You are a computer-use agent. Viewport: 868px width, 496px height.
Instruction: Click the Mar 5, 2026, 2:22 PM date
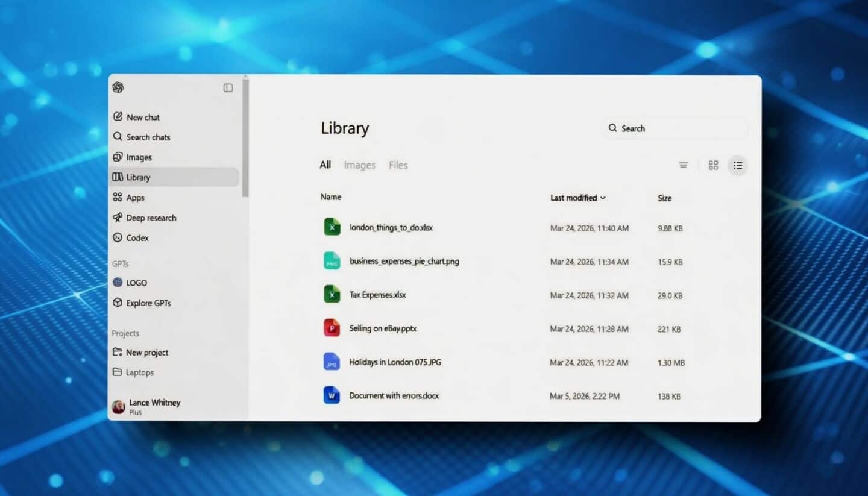point(585,397)
